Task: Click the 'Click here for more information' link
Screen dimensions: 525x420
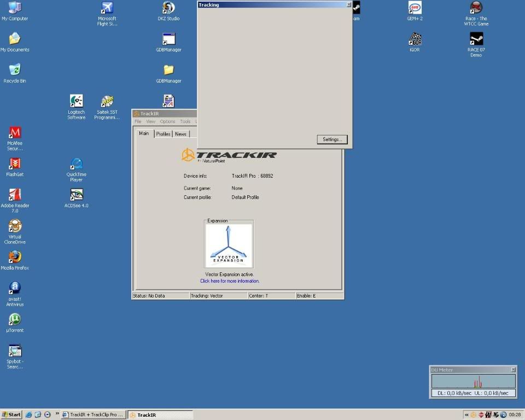Action: click(x=230, y=281)
